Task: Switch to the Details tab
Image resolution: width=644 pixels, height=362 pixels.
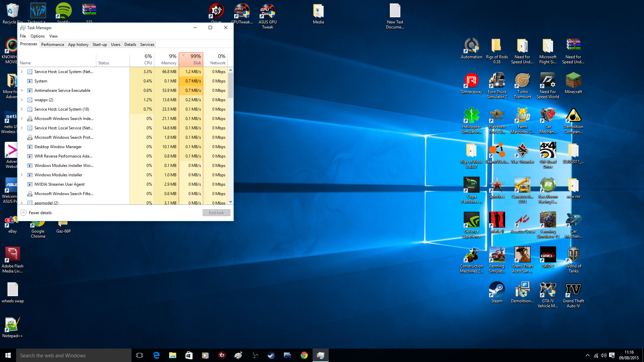Action: click(x=130, y=45)
